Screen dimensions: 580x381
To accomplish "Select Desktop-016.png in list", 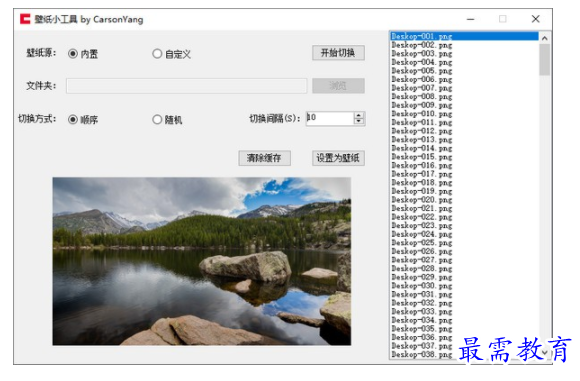I will (422, 165).
